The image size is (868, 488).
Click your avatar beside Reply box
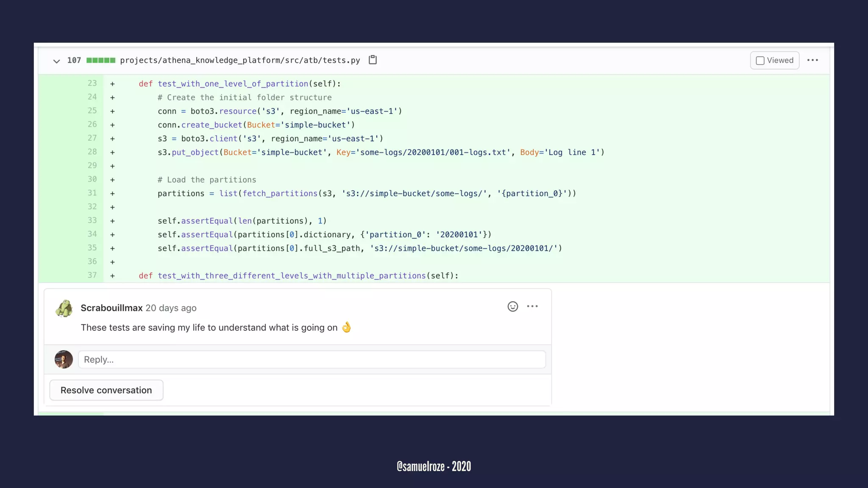tap(64, 359)
